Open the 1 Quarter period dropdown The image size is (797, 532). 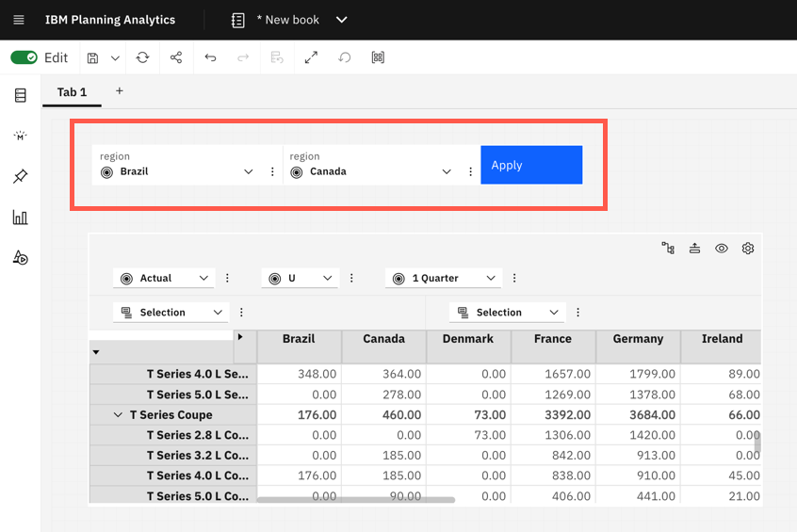(443, 278)
